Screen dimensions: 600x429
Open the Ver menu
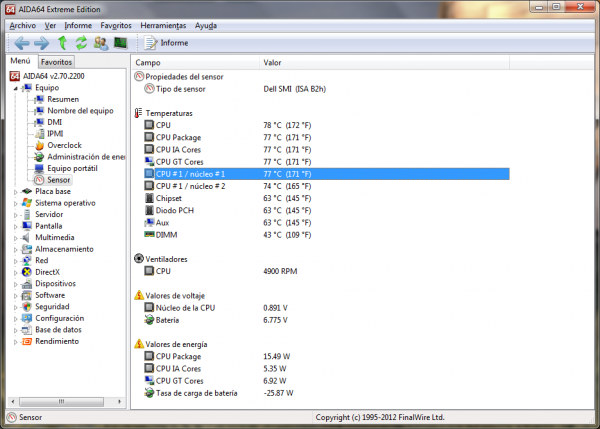point(50,26)
